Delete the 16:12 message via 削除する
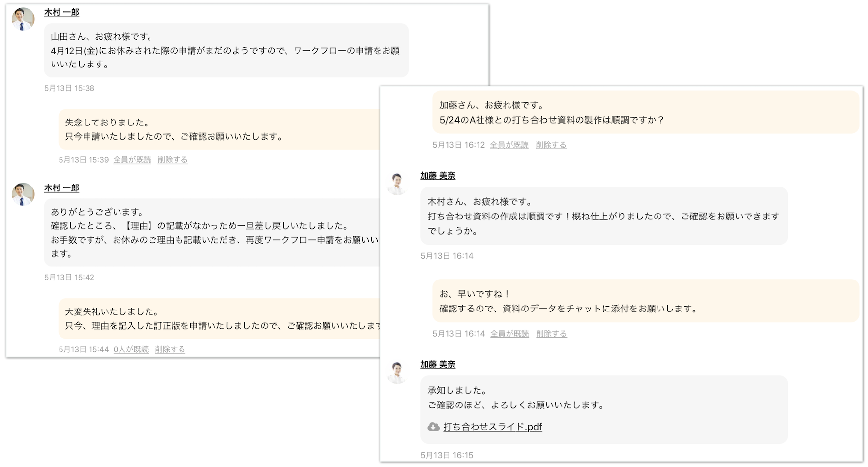868x467 pixels. [551, 145]
